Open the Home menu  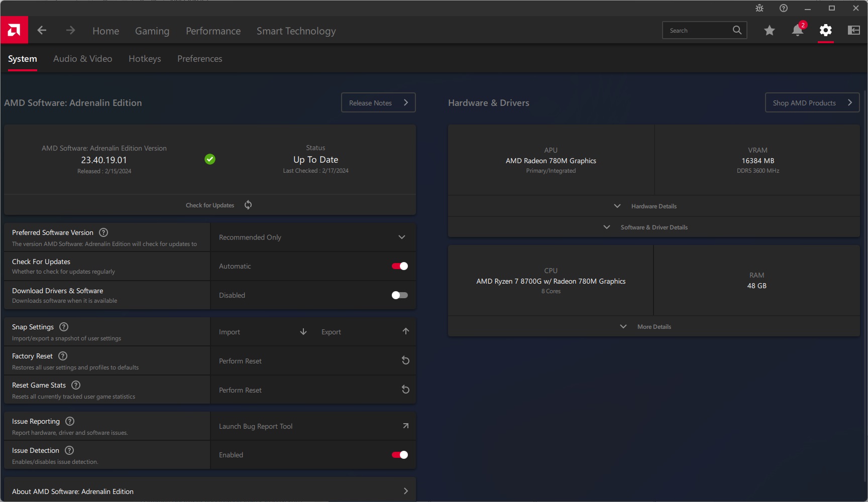(x=106, y=31)
